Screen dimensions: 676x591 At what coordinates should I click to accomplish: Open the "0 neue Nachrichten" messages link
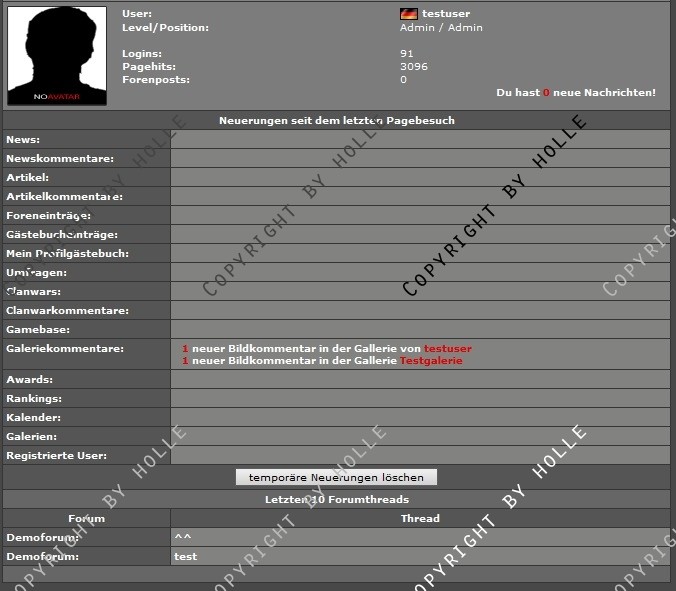[575, 92]
